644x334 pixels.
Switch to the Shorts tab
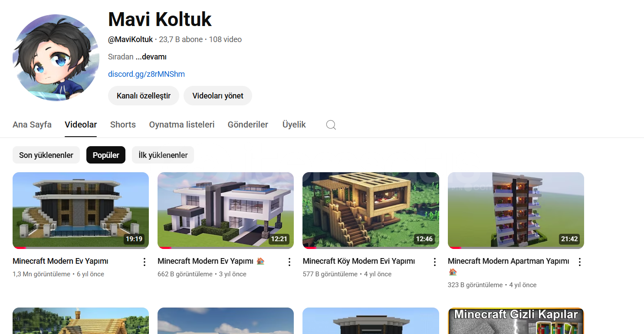[x=123, y=124]
